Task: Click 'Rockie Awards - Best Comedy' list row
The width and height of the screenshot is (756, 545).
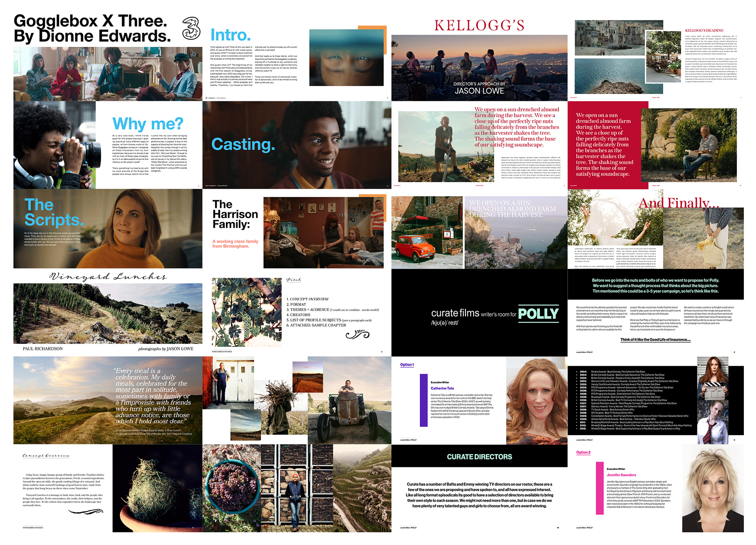Action: point(618,372)
